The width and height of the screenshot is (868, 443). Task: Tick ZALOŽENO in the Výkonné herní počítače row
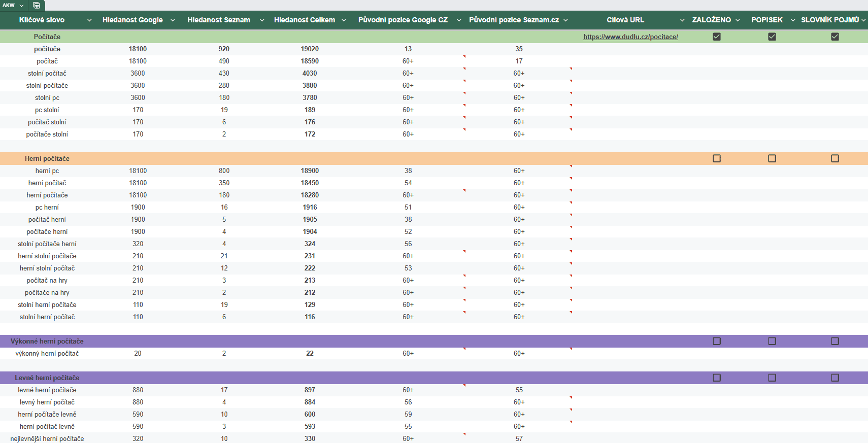[717, 341]
